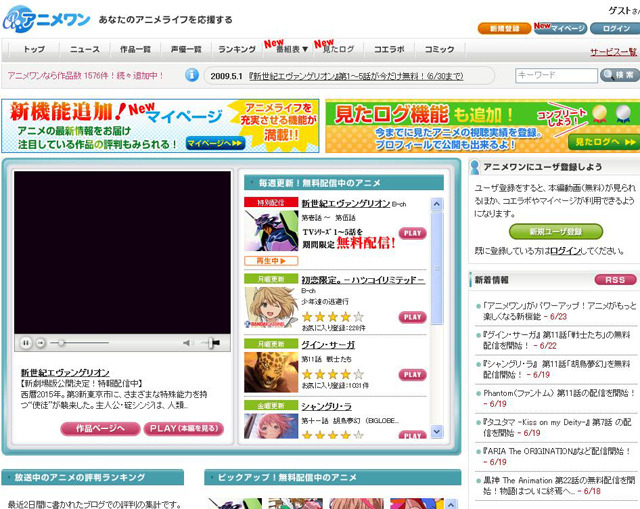Click the PLAY(本編を見る) button
Screen dimensions: 640x509
click(x=184, y=429)
